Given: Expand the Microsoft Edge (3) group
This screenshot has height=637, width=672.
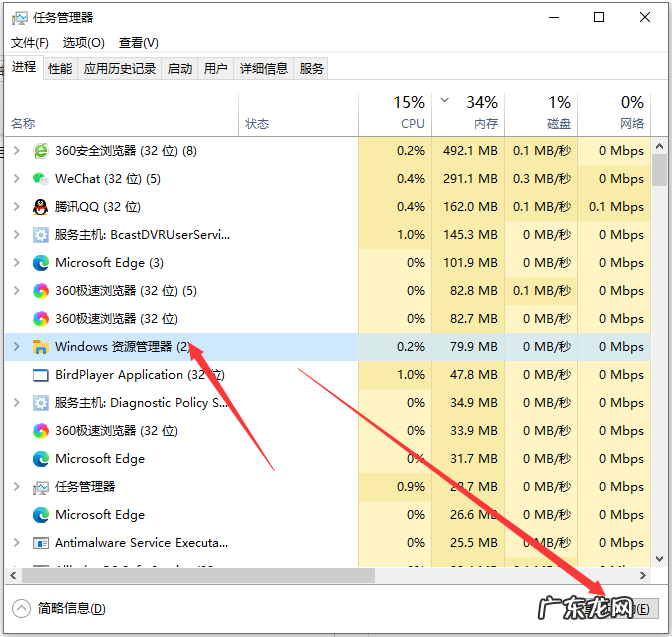Looking at the screenshot, I should click(x=17, y=263).
